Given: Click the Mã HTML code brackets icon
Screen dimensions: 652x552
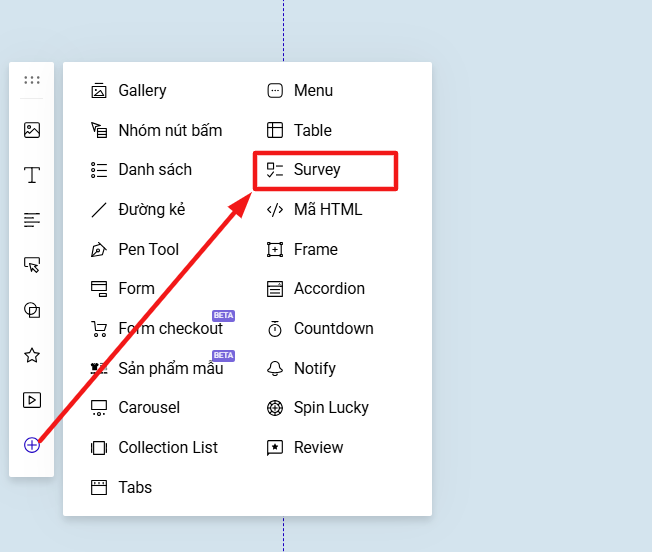Looking at the screenshot, I should coord(275,210).
